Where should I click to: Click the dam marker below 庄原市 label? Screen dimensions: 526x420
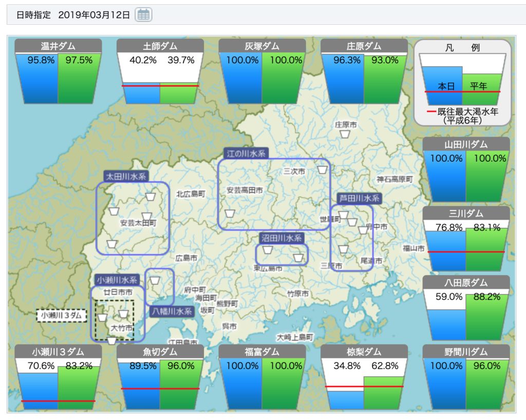pyautogui.click(x=345, y=134)
